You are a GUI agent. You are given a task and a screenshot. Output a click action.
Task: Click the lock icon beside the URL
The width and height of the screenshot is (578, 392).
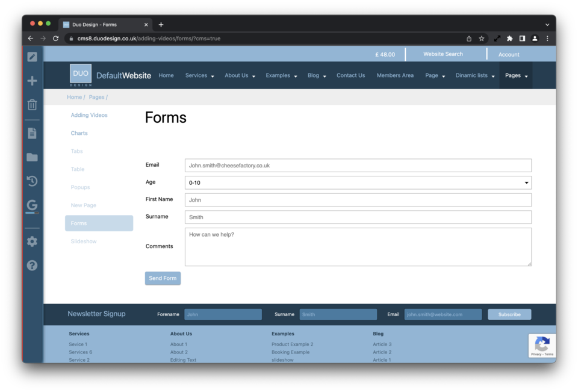[x=72, y=39]
